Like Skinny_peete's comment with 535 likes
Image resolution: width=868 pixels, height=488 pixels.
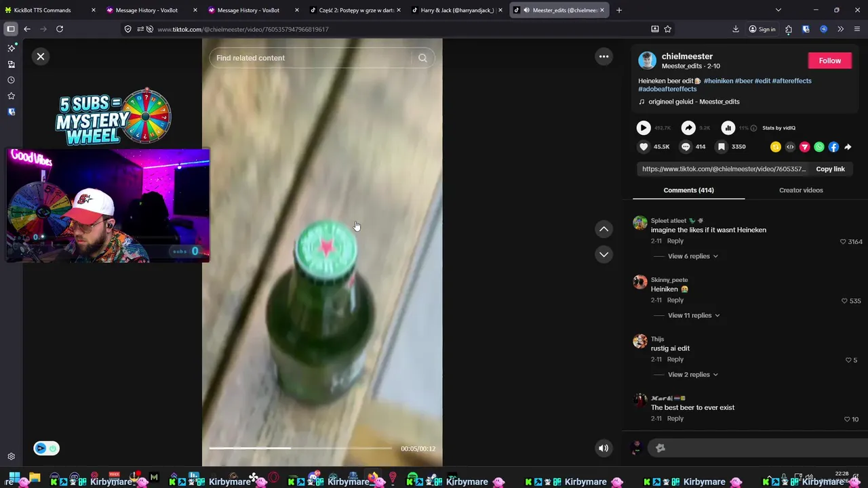pos(844,301)
